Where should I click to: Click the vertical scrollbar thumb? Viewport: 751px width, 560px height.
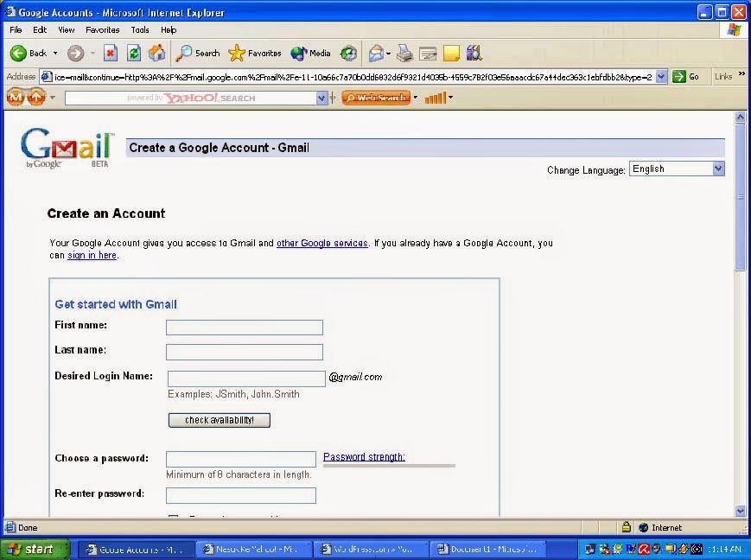pos(740,197)
